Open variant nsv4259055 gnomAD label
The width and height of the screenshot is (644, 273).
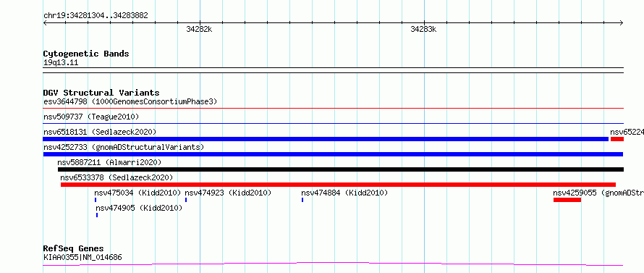pyautogui.click(x=598, y=193)
